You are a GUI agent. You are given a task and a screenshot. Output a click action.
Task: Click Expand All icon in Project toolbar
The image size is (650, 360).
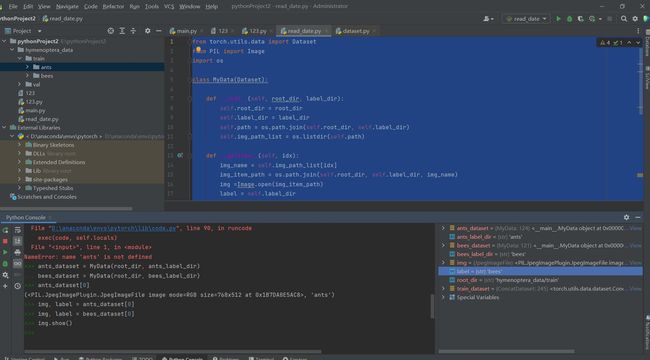pos(122,31)
